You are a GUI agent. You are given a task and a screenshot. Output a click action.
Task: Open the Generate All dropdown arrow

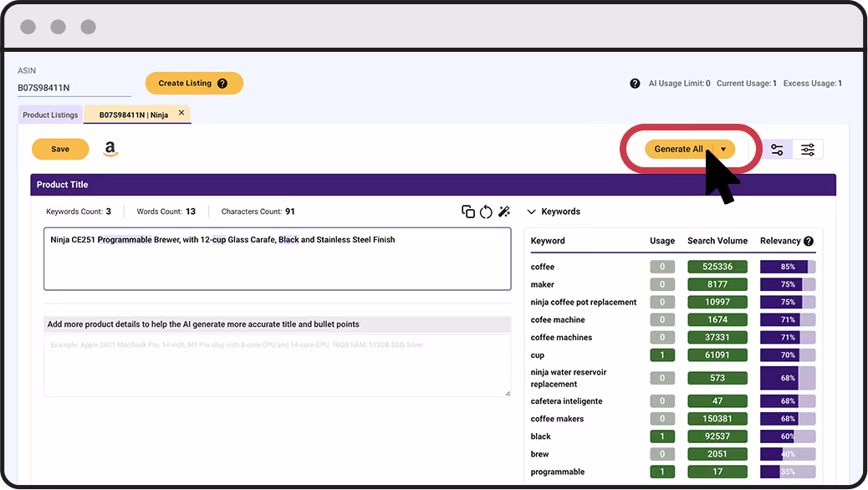point(723,149)
